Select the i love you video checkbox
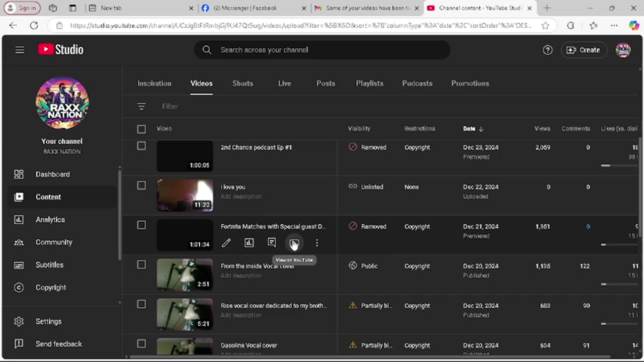The image size is (644, 362). (x=141, y=186)
